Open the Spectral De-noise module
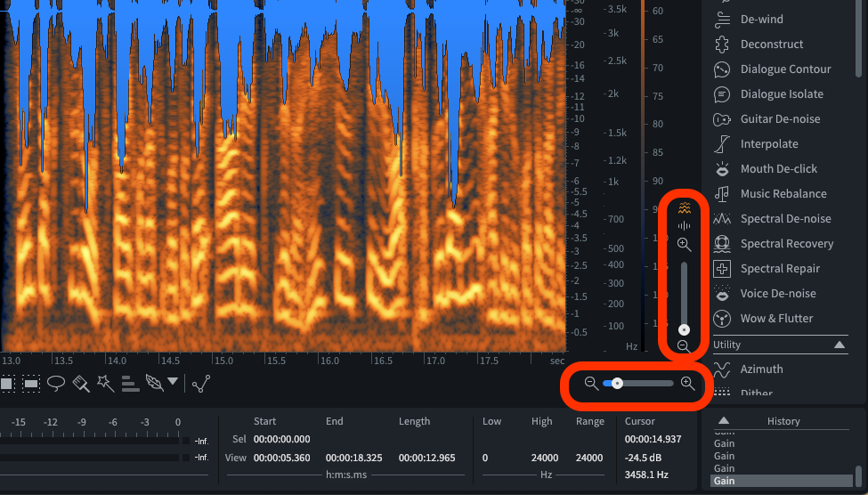The height and width of the screenshot is (495, 868). click(785, 219)
